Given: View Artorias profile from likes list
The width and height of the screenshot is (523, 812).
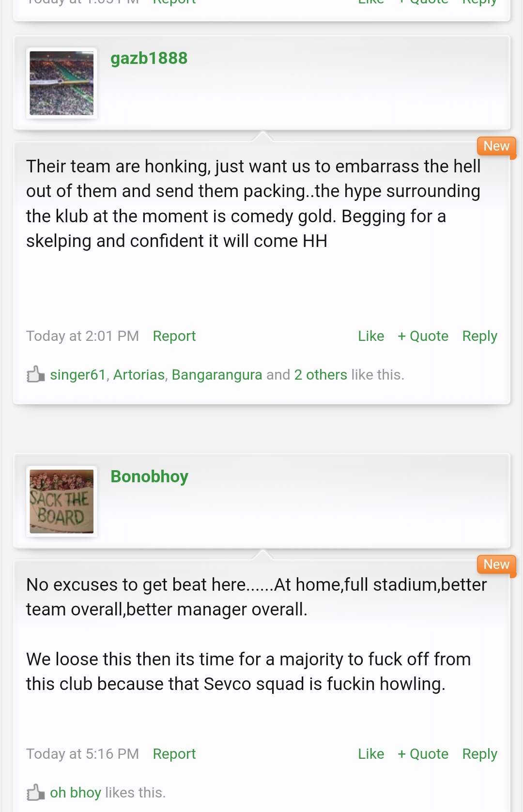Looking at the screenshot, I should [x=139, y=375].
